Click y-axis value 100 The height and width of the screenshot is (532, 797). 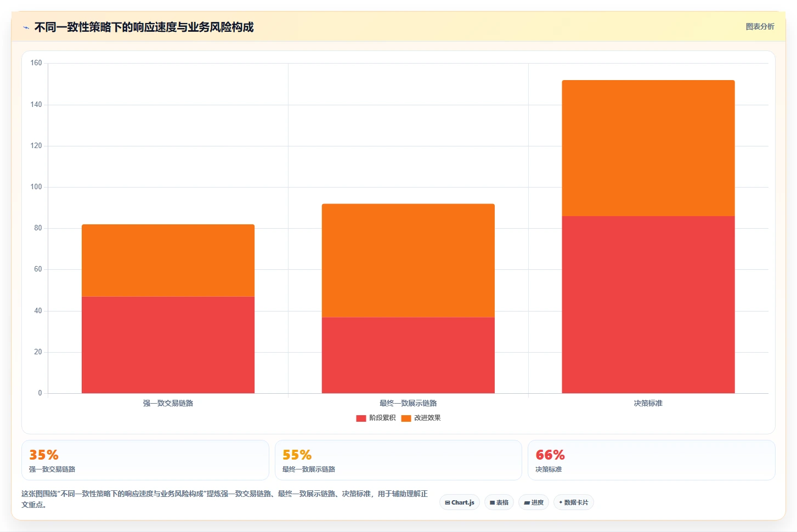click(x=36, y=187)
